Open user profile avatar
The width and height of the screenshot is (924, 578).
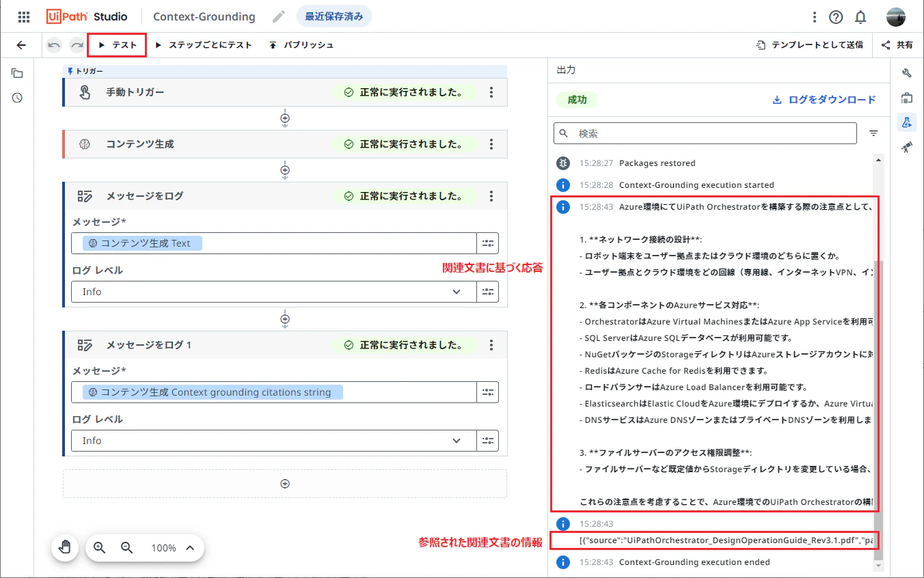(895, 17)
